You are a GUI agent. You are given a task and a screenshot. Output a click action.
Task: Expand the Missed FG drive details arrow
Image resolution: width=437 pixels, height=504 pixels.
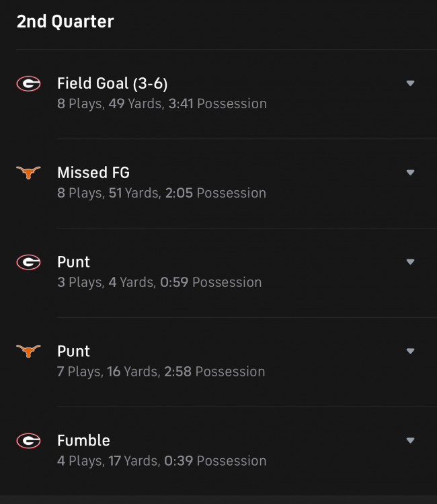point(410,173)
